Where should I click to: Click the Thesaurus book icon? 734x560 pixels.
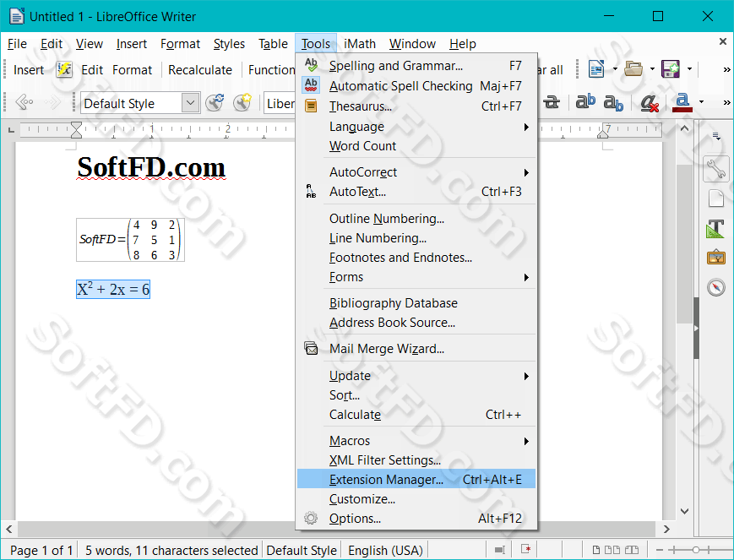tap(311, 106)
